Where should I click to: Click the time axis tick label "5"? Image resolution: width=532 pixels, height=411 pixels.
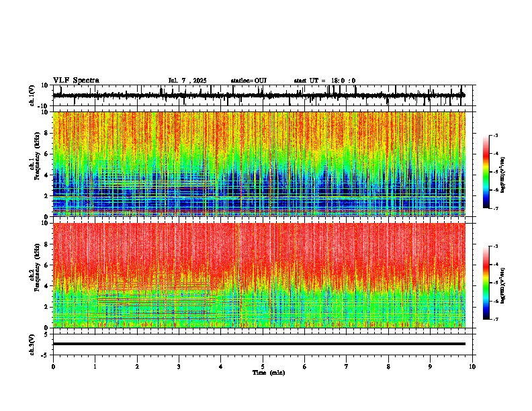(x=263, y=367)
